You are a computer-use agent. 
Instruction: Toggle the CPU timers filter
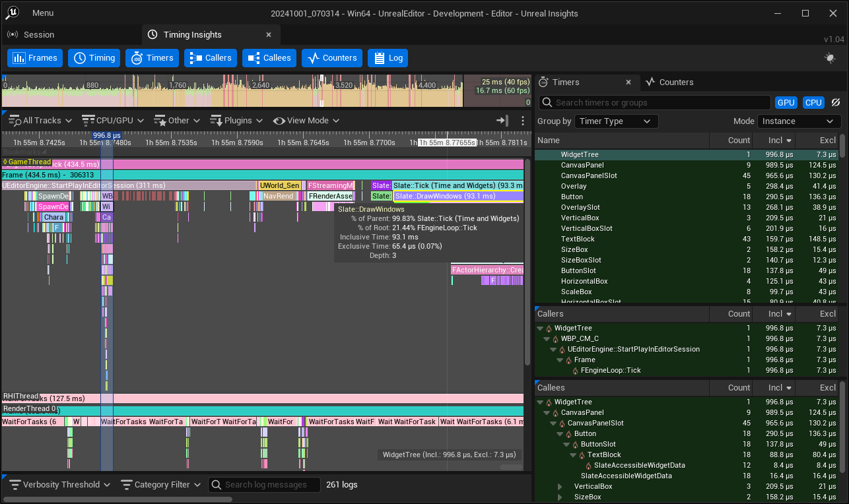(x=813, y=103)
